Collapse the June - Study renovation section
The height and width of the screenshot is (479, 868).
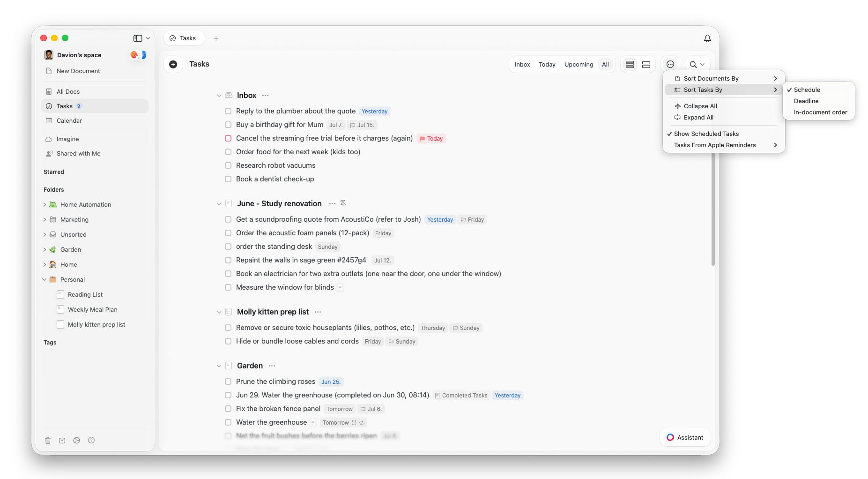(x=219, y=204)
